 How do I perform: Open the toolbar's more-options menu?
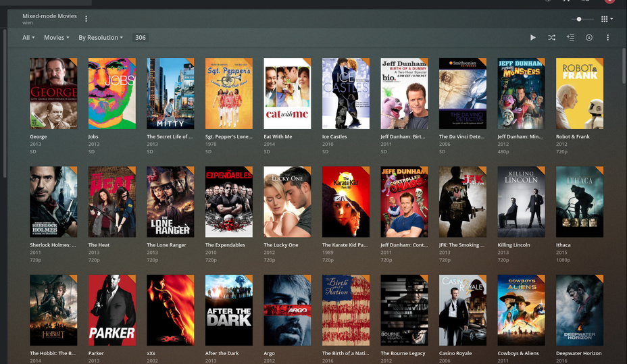(x=608, y=38)
